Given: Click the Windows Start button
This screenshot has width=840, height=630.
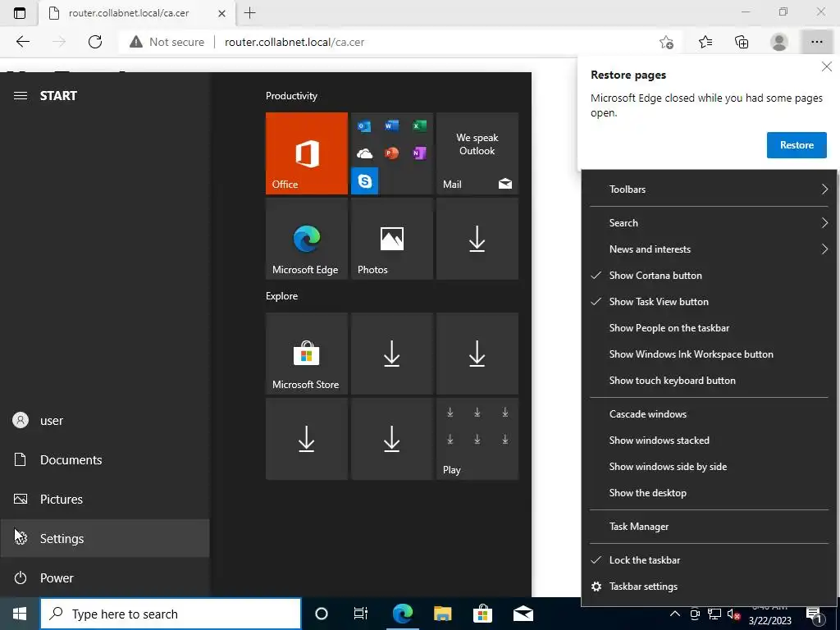Looking at the screenshot, I should coord(20,614).
